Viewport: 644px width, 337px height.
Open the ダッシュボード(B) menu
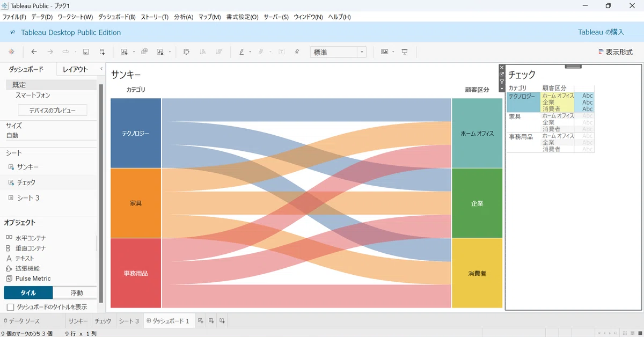tap(117, 17)
